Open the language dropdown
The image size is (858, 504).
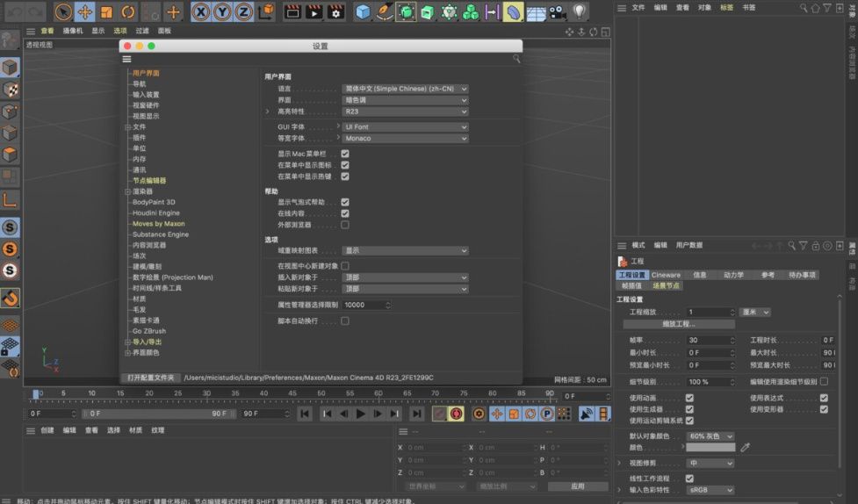tap(405, 89)
